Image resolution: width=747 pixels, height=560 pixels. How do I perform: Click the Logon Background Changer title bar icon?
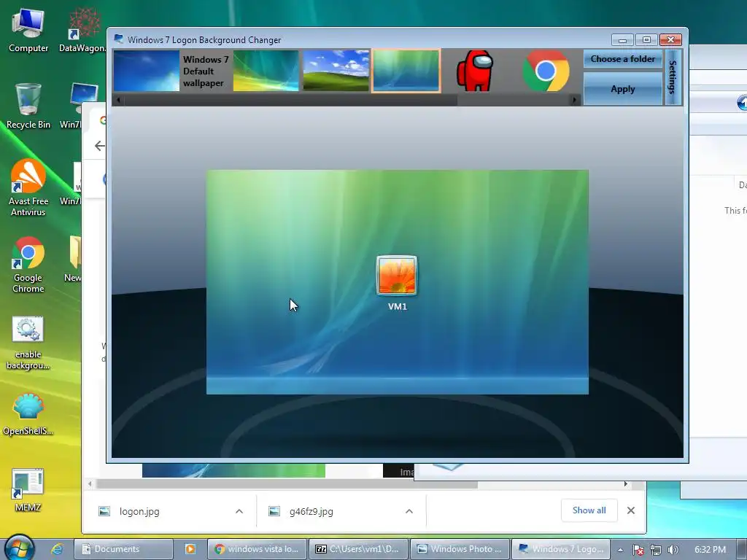119,39
